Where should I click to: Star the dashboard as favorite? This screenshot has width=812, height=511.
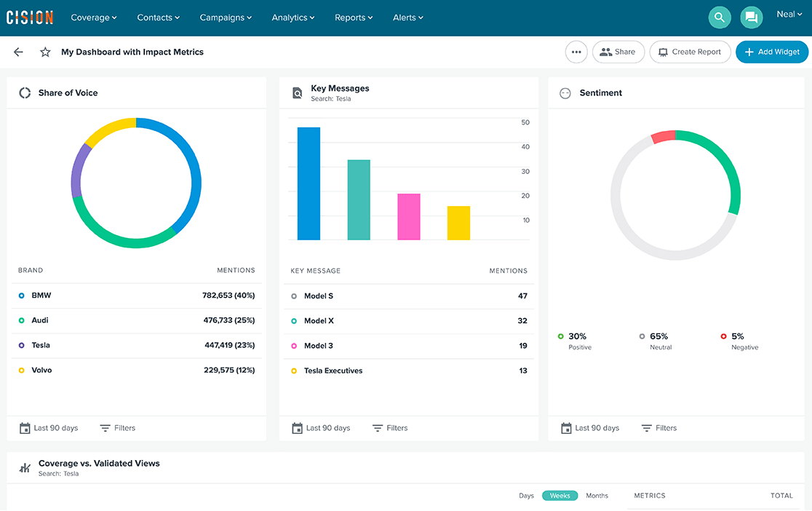45,52
